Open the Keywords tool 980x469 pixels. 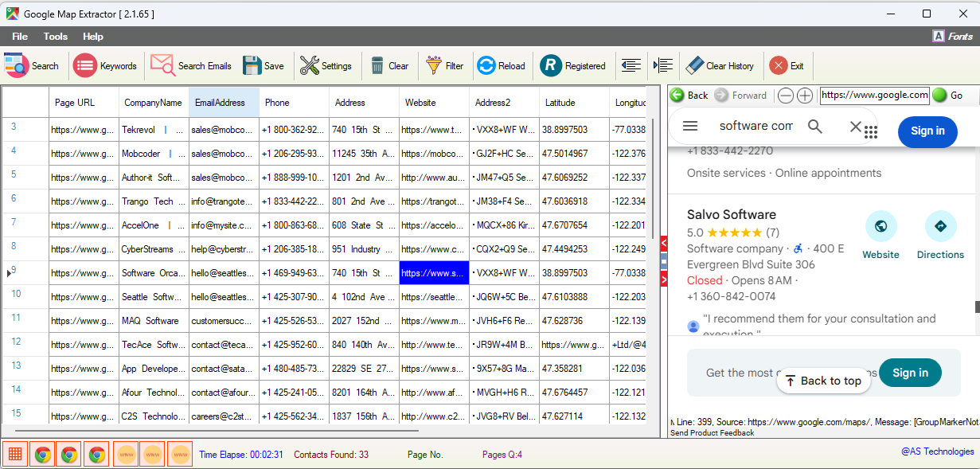click(105, 66)
